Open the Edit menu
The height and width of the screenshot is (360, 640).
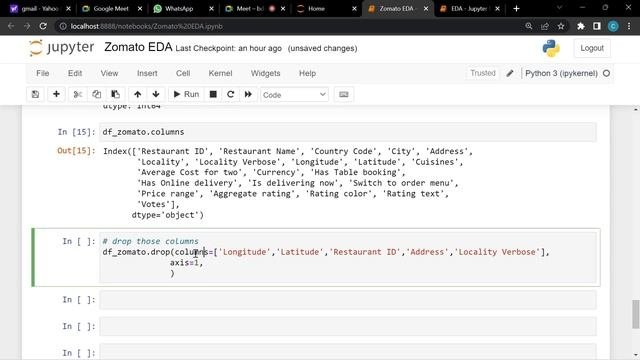click(x=75, y=73)
